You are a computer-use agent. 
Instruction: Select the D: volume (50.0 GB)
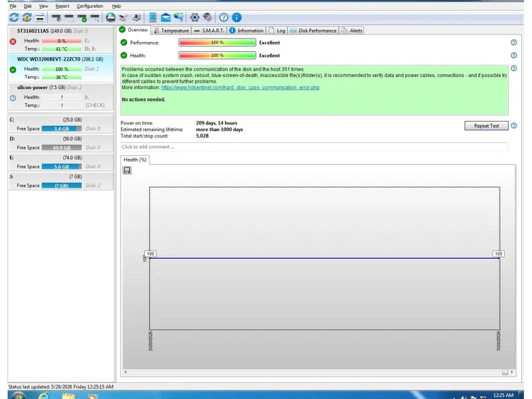point(61,143)
